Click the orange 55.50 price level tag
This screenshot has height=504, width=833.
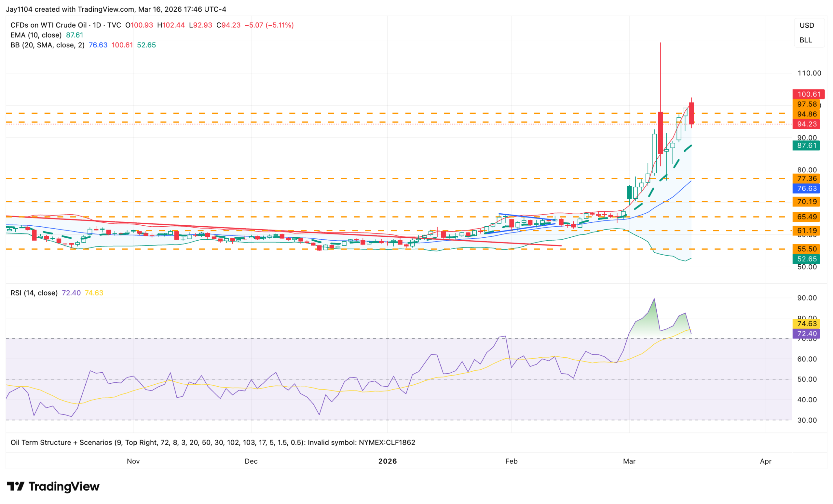(x=806, y=249)
